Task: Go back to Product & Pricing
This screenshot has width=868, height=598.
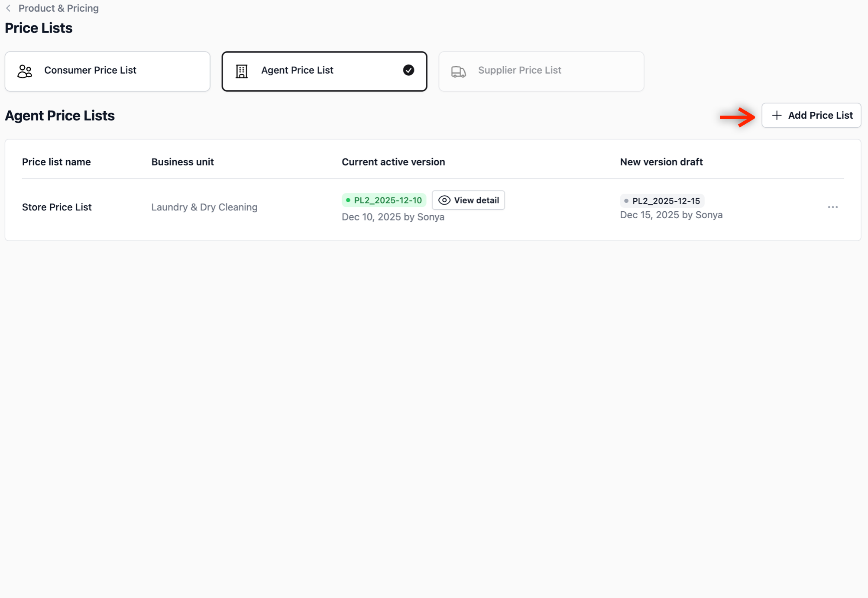Action: 58,8
